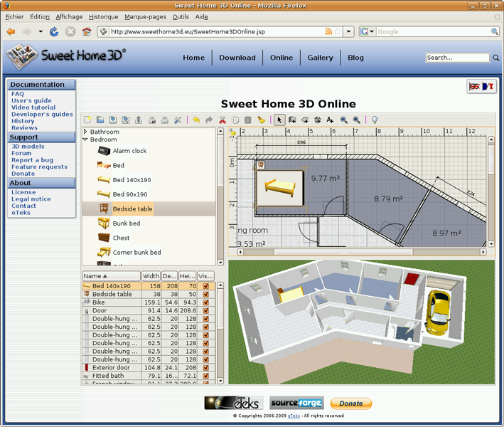Click the Copy icon in toolbar
This screenshot has width=504, height=427.
(235, 120)
